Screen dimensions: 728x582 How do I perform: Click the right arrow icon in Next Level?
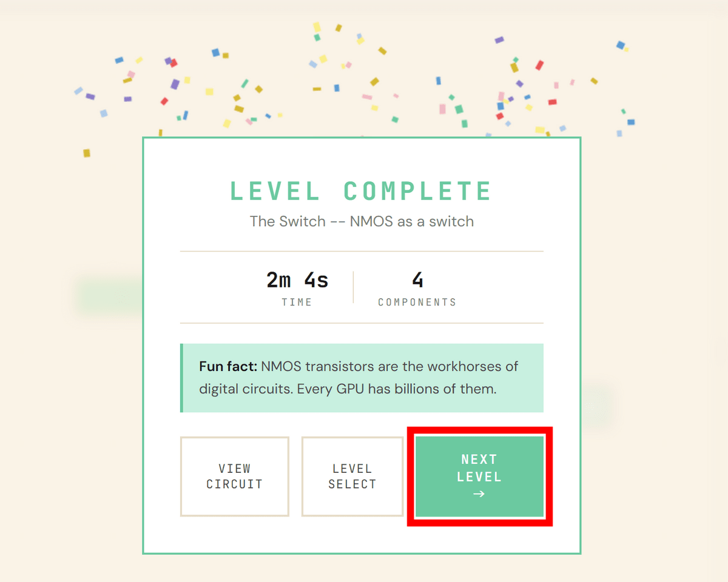tap(479, 494)
